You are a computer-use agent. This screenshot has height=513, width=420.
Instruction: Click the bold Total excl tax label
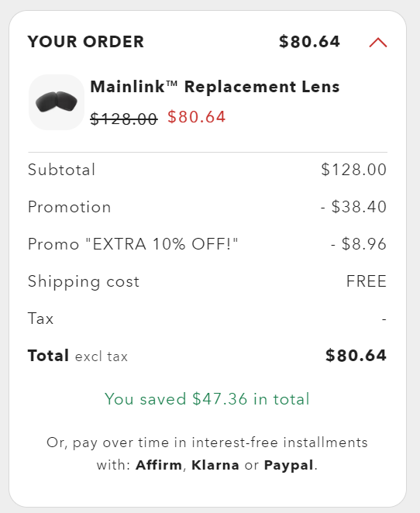[x=77, y=356]
